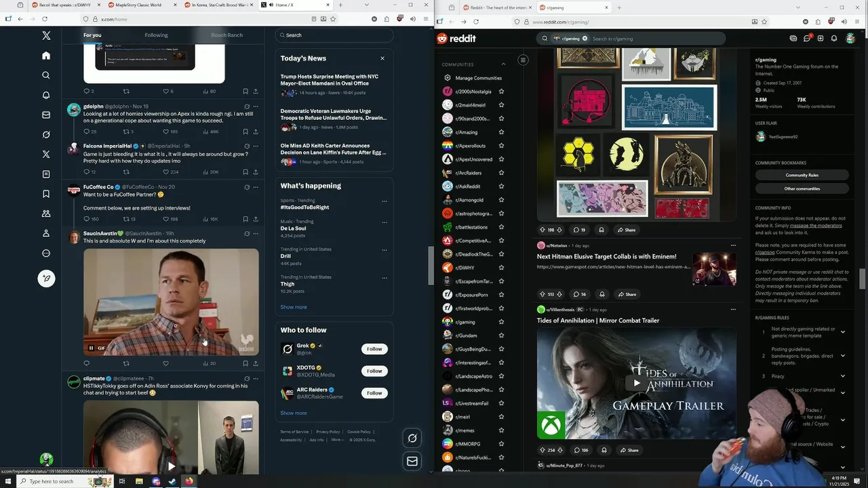Follow Grok account

pos(374,349)
